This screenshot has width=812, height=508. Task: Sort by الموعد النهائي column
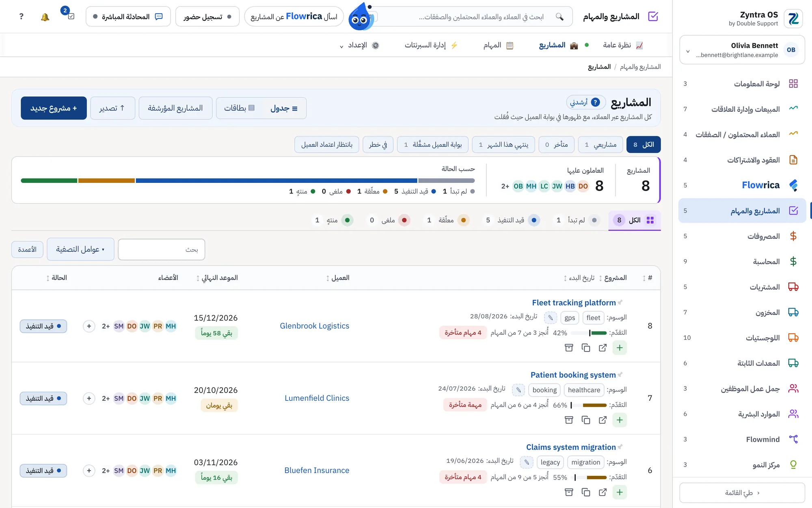[x=217, y=278]
